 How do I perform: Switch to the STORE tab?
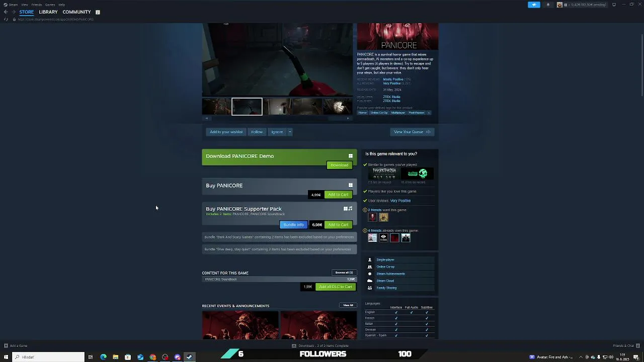(x=27, y=12)
